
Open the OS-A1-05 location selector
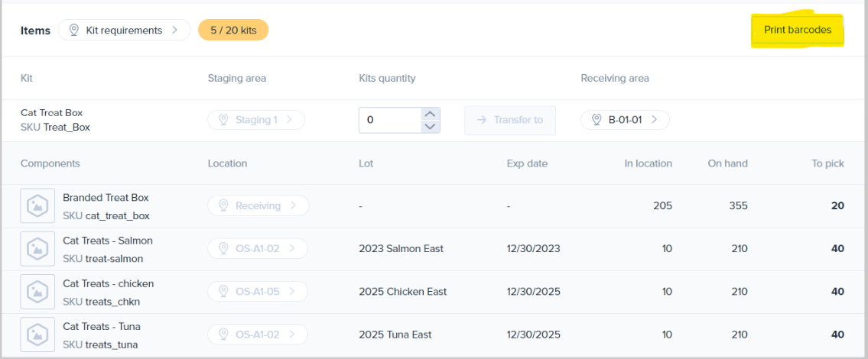point(257,292)
